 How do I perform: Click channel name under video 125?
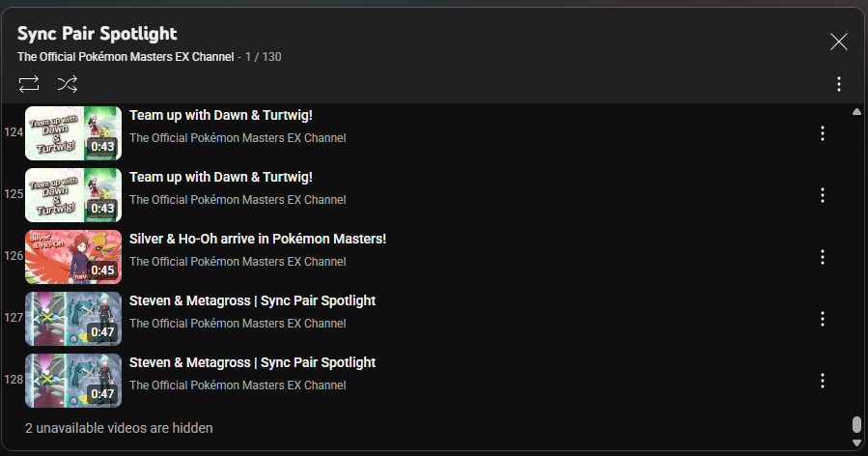coord(238,200)
